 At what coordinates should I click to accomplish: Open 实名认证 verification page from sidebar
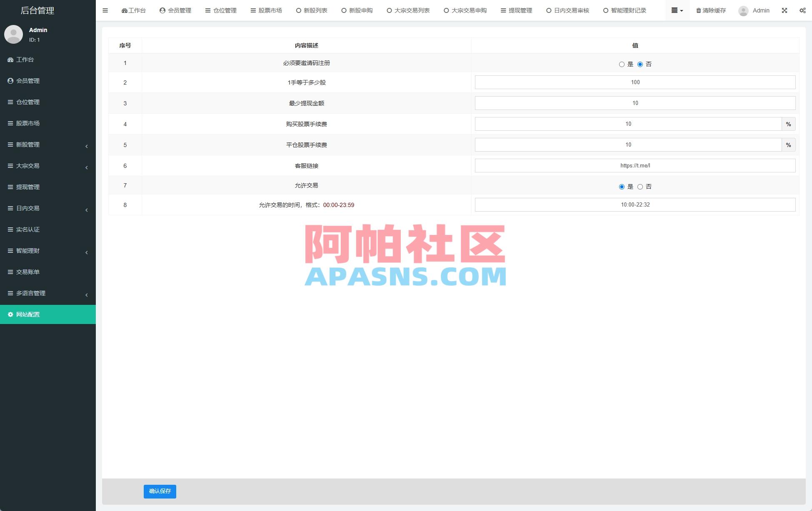point(27,229)
